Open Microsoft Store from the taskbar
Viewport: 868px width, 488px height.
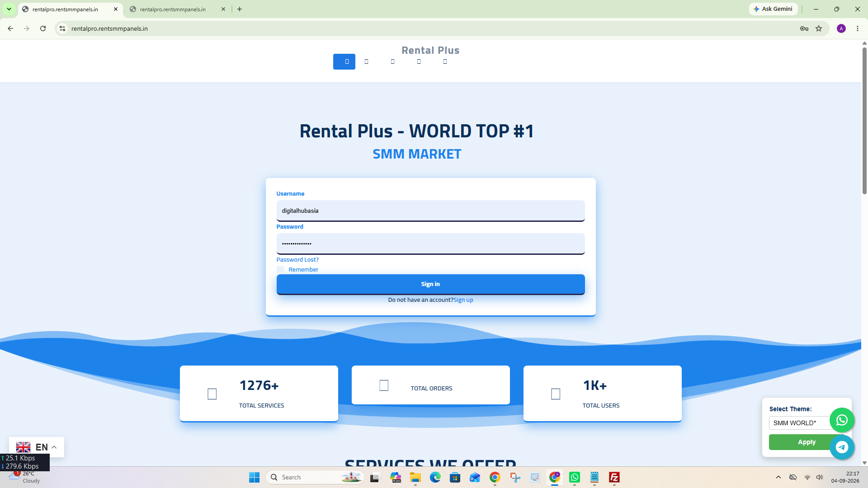pos(455,477)
